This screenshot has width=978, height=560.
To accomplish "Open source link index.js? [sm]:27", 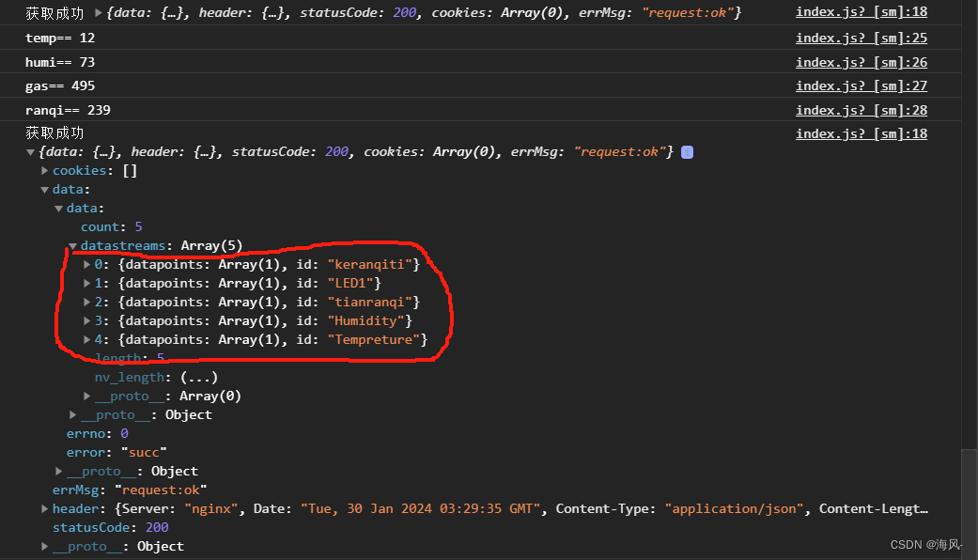I will pyautogui.click(x=861, y=86).
